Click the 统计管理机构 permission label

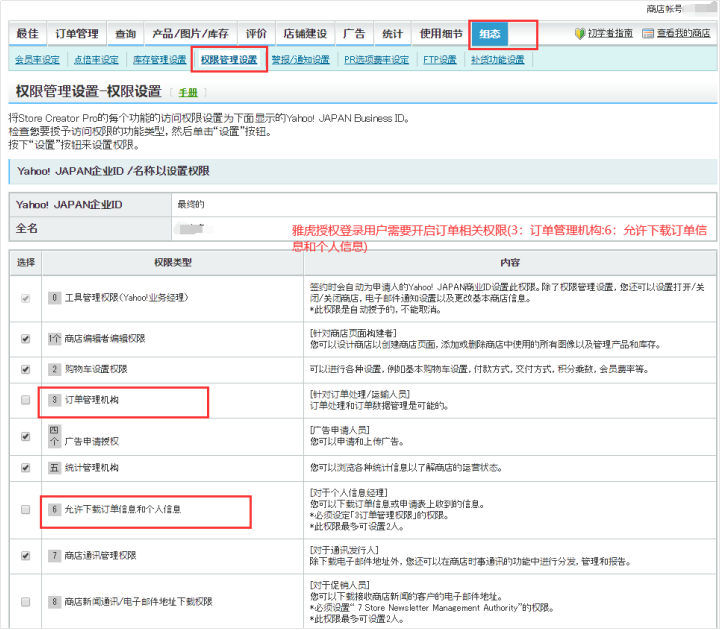pyautogui.click(x=91, y=468)
